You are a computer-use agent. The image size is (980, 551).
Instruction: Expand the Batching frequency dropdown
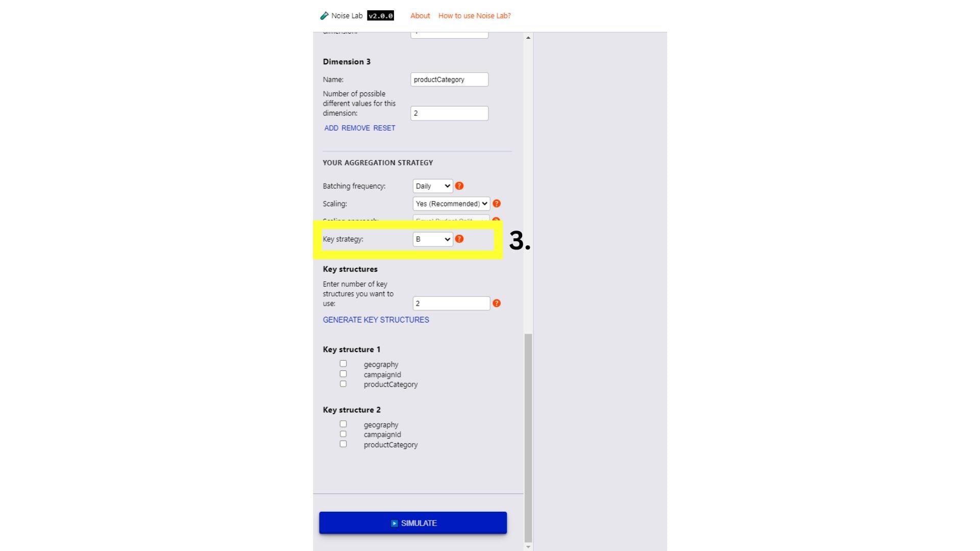431,186
